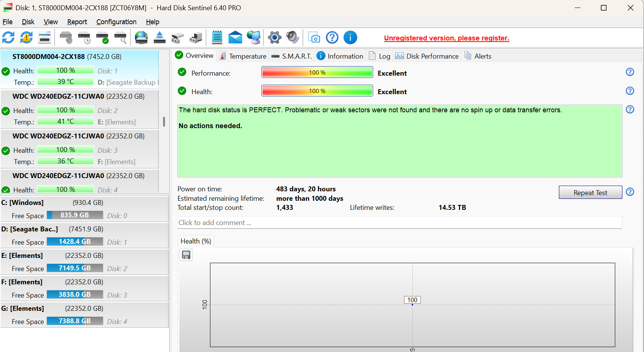This screenshot has height=352, width=644.
Task: Click the grey disk with speaker icon
Action: 66,37
